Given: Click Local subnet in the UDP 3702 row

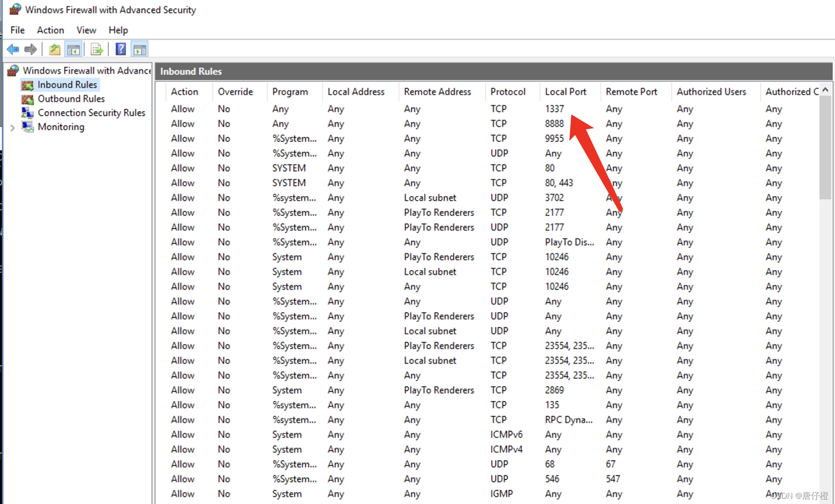Looking at the screenshot, I should (x=430, y=198).
